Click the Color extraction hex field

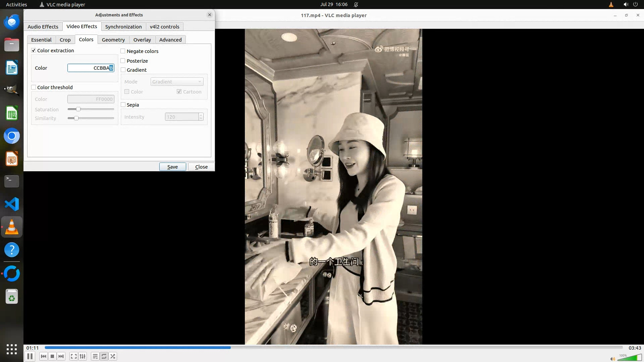point(91,68)
